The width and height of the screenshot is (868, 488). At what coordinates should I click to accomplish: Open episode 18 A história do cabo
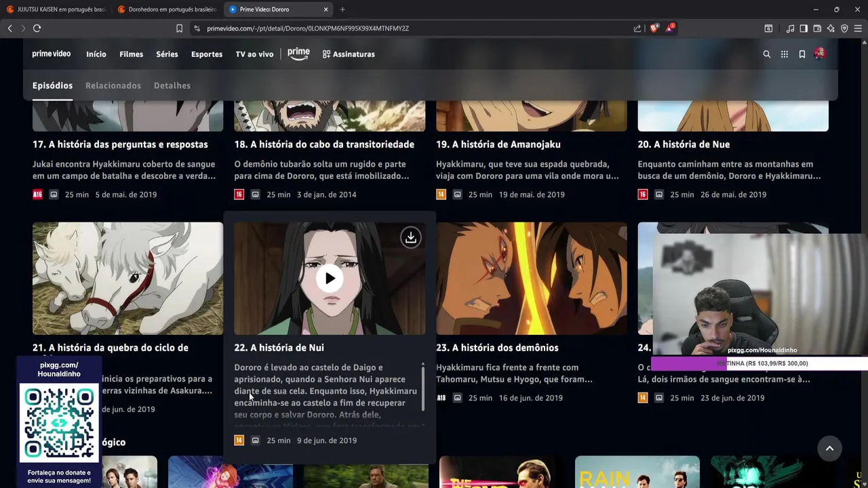324,144
